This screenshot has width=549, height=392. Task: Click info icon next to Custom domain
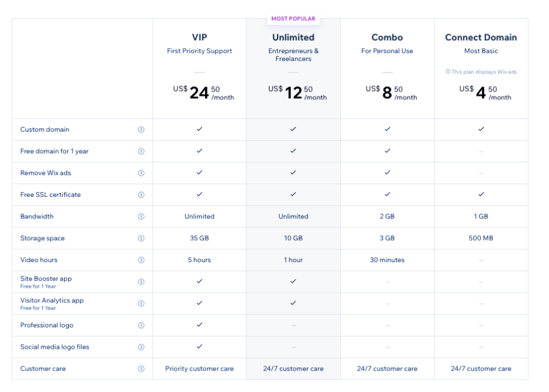coord(141,129)
